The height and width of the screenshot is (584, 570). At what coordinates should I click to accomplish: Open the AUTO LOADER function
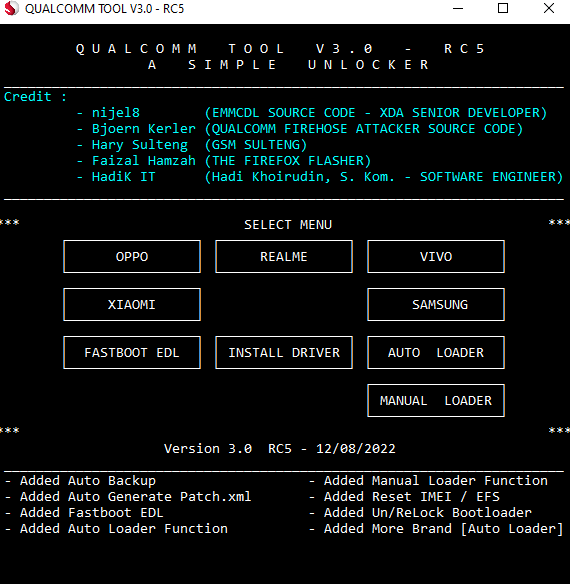(x=436, y=353)
